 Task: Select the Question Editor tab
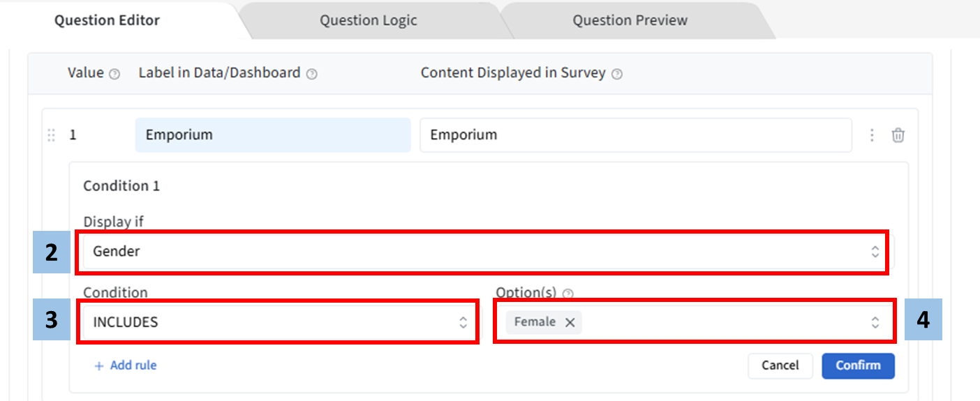point(107,20)
